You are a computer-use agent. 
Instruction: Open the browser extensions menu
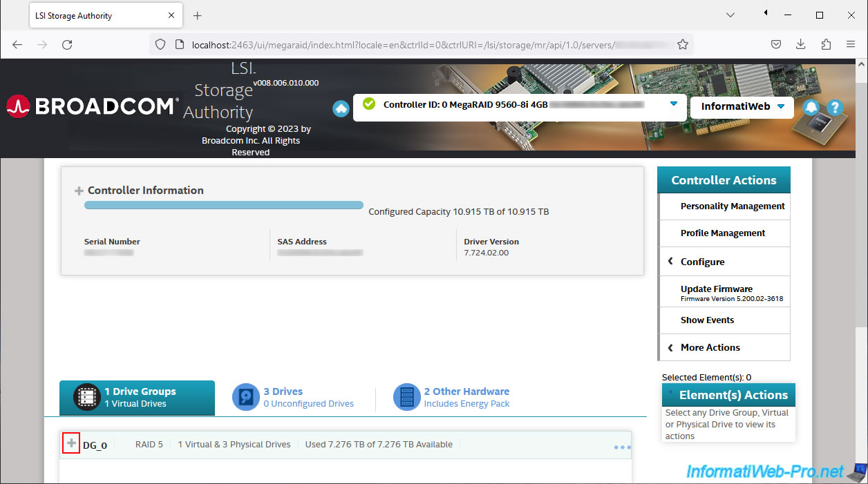pos(826,44)
